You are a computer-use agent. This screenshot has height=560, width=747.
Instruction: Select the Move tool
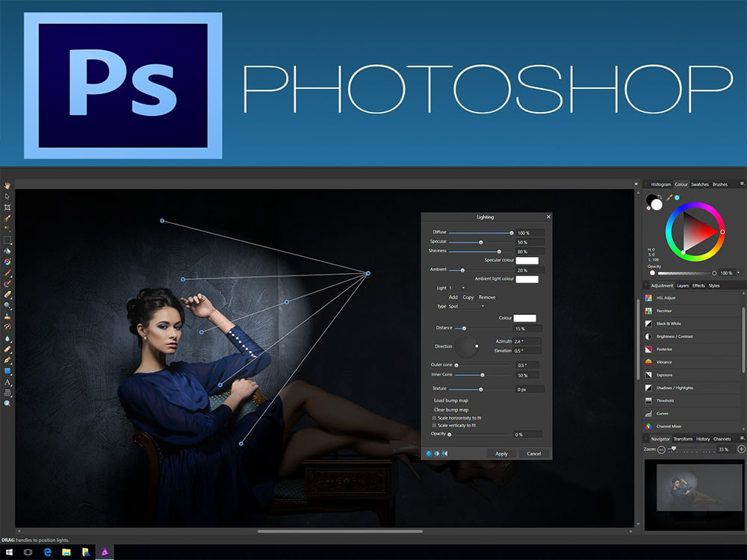(x=7, y=195)
